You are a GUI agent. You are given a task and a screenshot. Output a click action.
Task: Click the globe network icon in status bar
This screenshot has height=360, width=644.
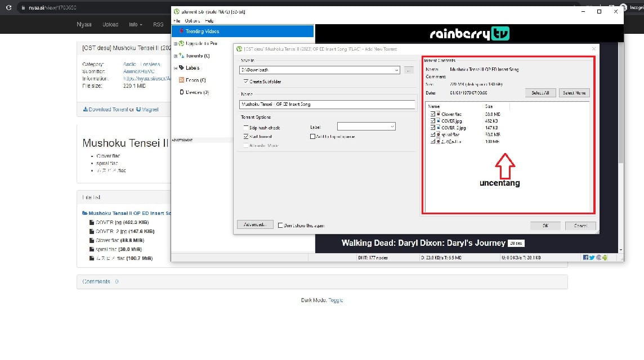coord(598,258)
